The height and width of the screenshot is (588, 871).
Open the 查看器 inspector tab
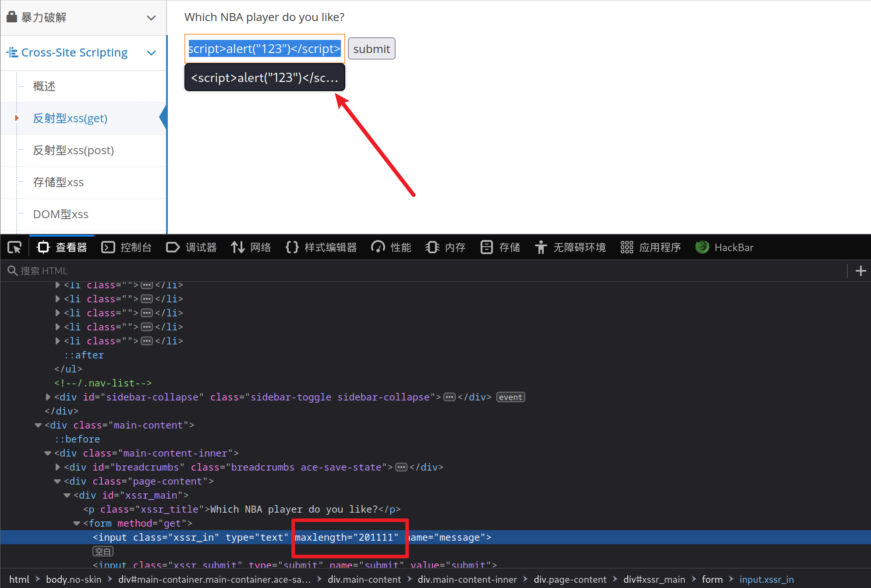point(62,248)
